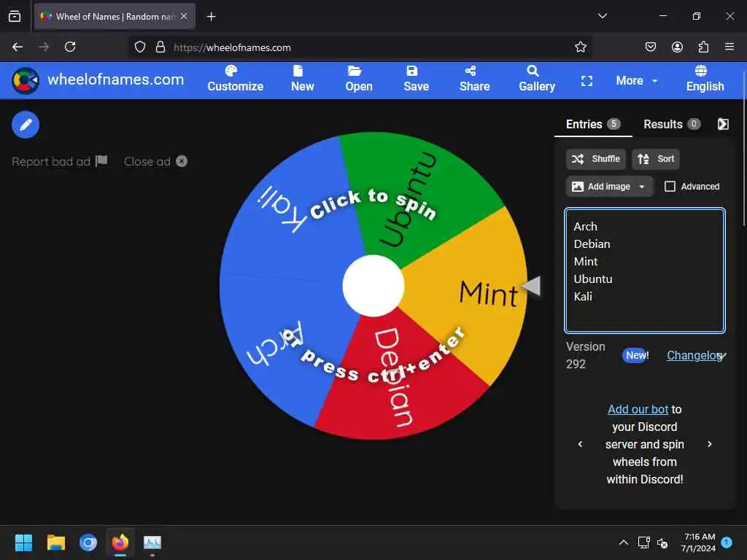Viewport: 747px width, 560px height.
Task: Open Firefox account menu
Action: pos(677,47)
